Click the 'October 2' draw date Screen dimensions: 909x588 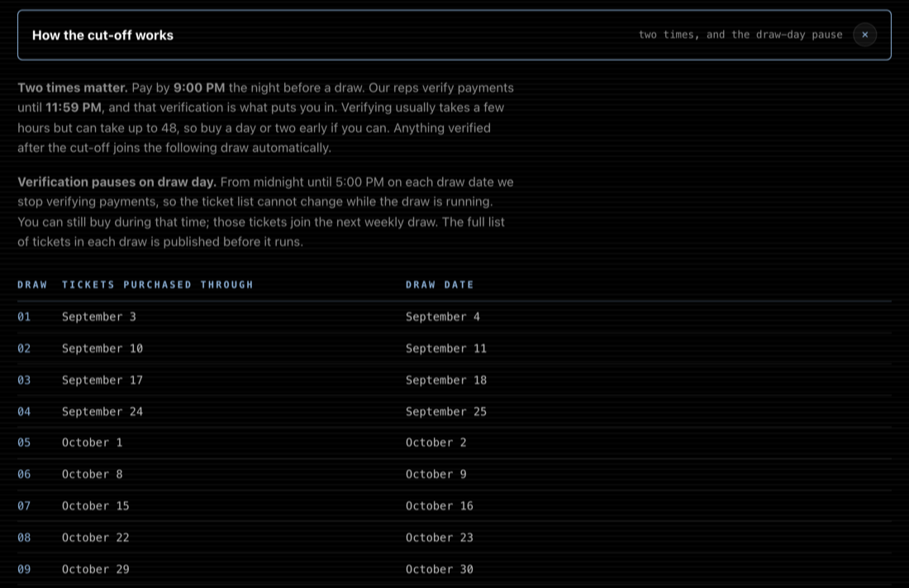click(x=436, y=443)
